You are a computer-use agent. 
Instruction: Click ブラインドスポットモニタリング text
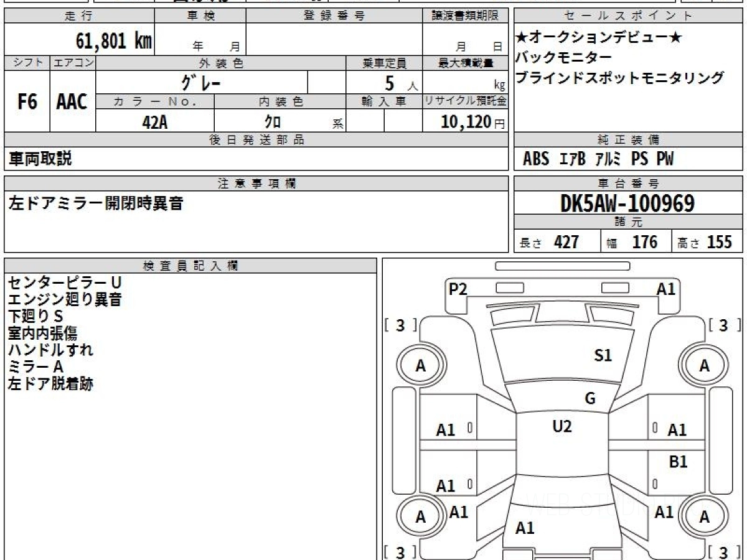click(620, 78)
